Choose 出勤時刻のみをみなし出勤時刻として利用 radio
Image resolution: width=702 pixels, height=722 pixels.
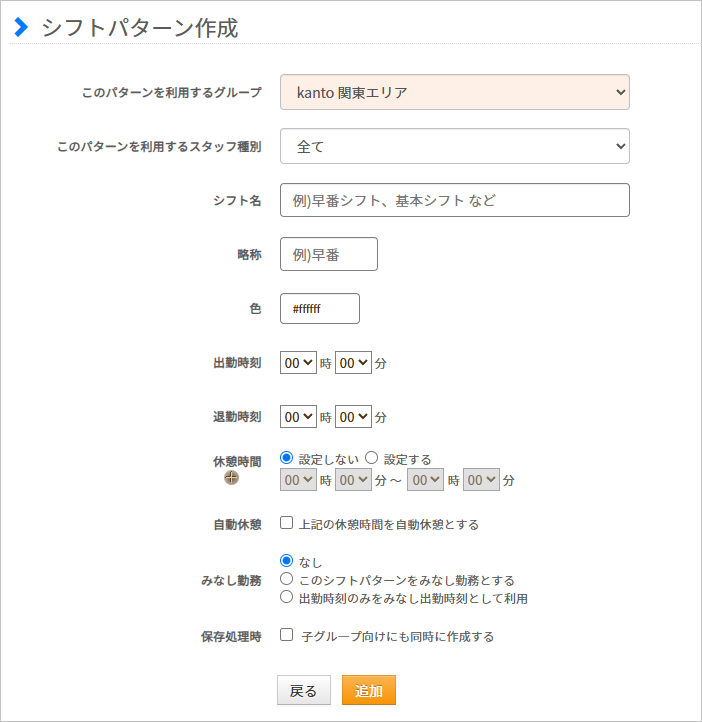pyautogui.click(x=287, y=597)
